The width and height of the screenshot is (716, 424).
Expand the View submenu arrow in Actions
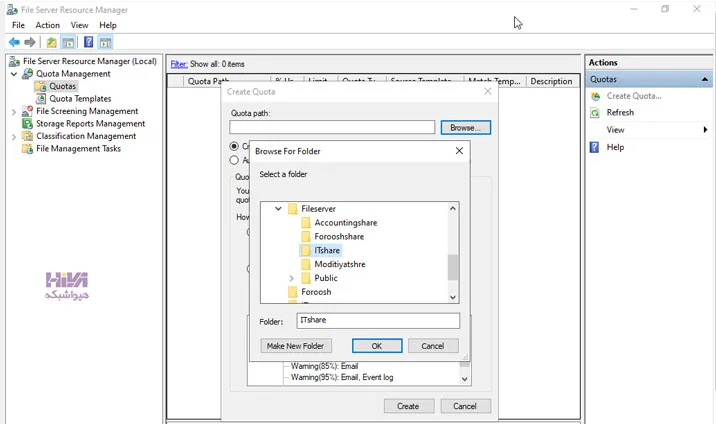click(x=705, y=130)
